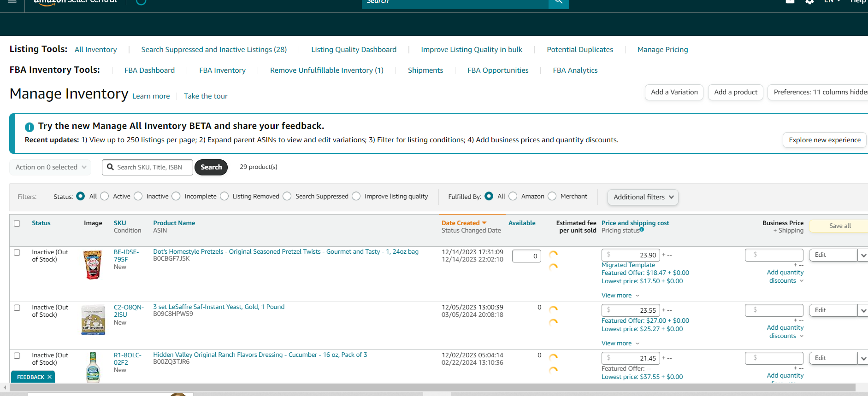Open FBA Opportunities
The image size is (868, 396).
(498, 70)
